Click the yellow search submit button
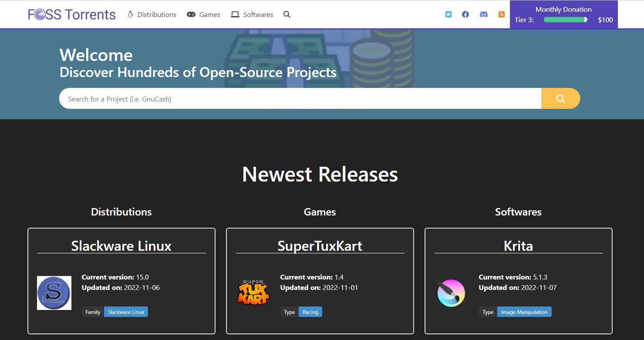644x340 pixels. (x=561, y=99)
